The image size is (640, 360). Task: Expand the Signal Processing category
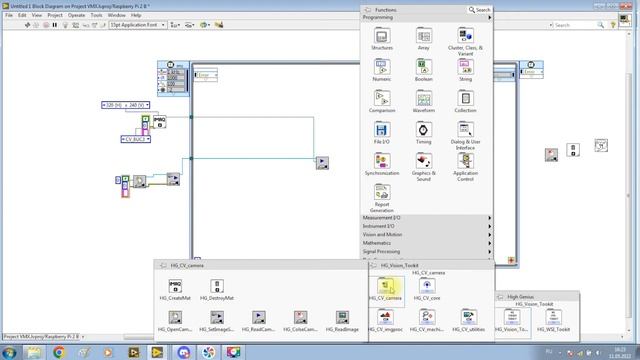click(427, 252)
